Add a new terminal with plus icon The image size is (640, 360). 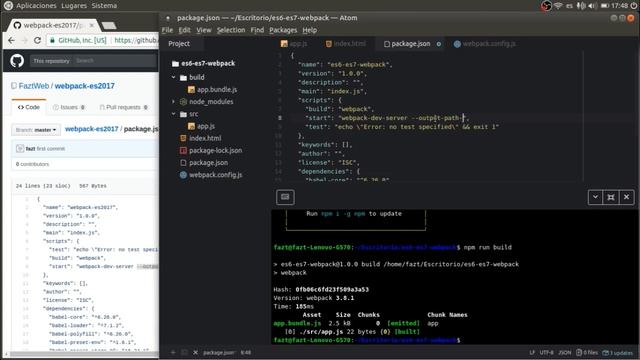pyautogui.click(x=173, y=352)
